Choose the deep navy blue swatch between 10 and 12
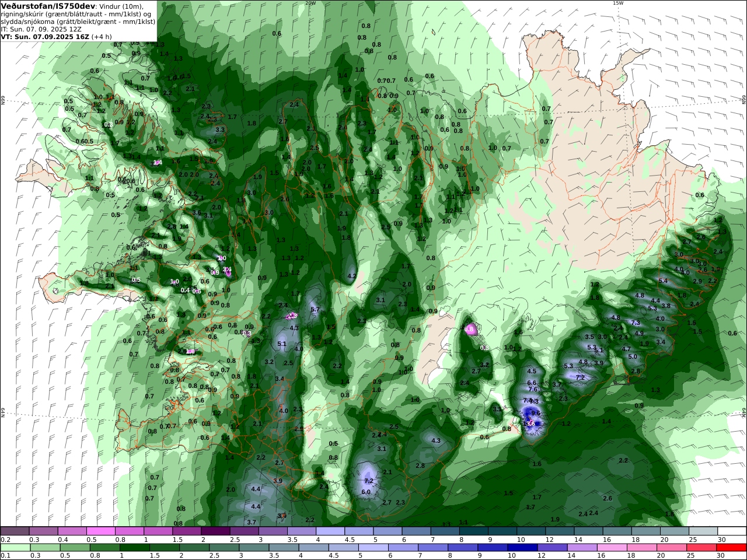 point(522,547)
